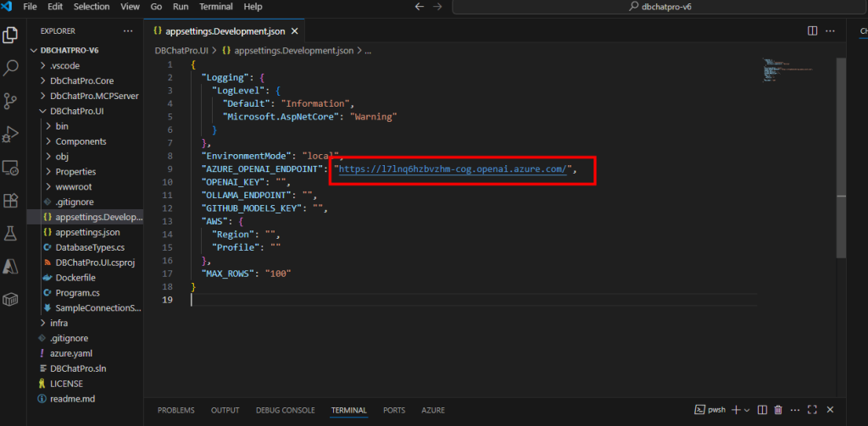Open the Source Control view
868x426 pixels.
click(x=10, y=102)
